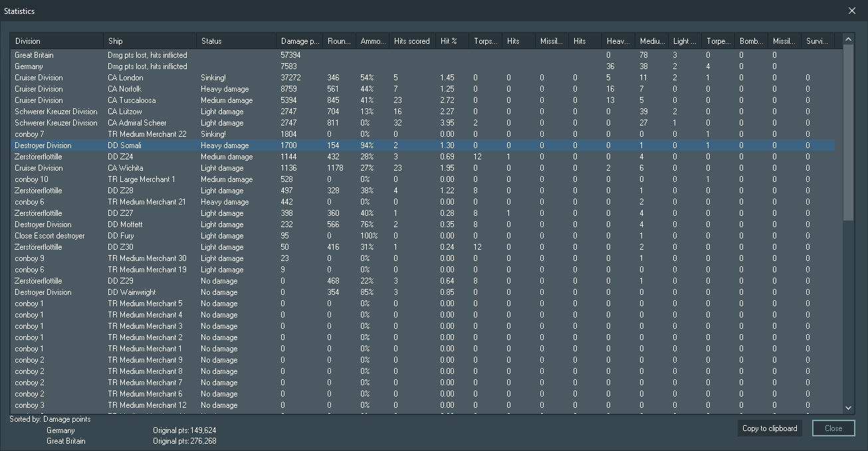
Task: Click the Close Escort destroyer division cell
Action: [x=50, y=236]
